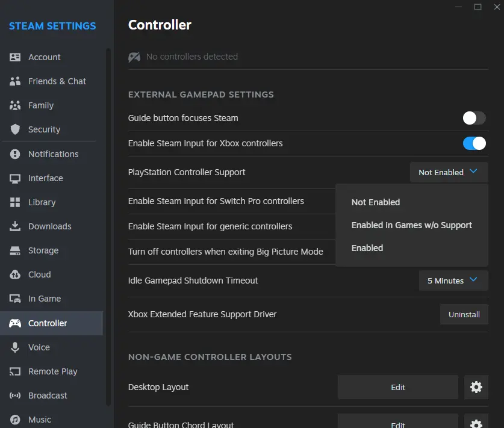Click the Remote Play cast icon

point(15,371)
